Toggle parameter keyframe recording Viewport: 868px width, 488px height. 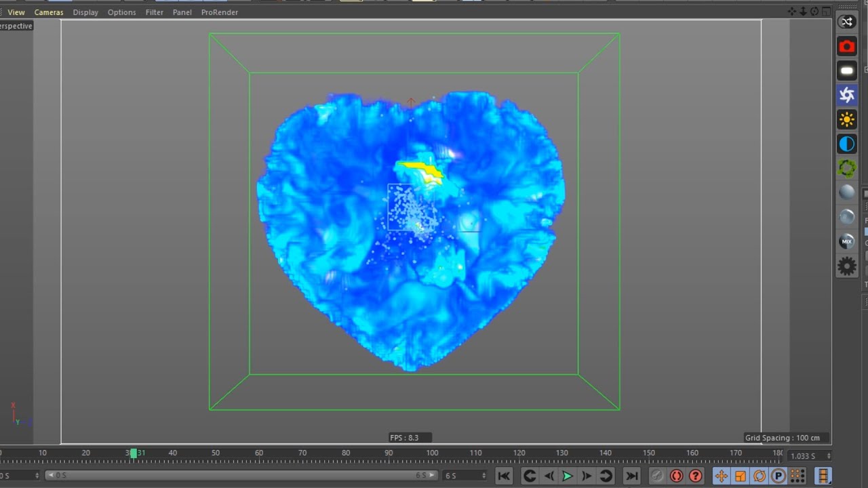coord(778,476)
